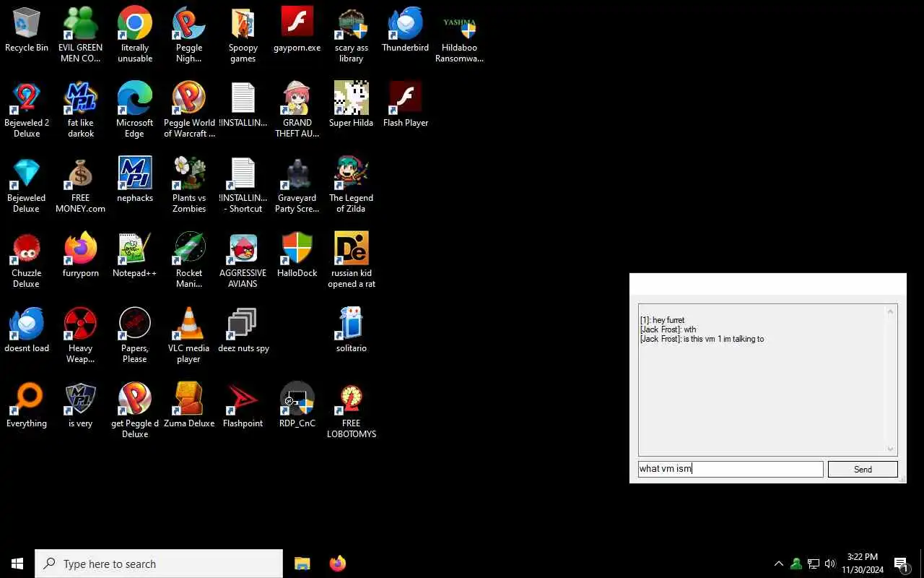
Task: Select the first !INSTALLIN... text file
Action: (243, 105)
